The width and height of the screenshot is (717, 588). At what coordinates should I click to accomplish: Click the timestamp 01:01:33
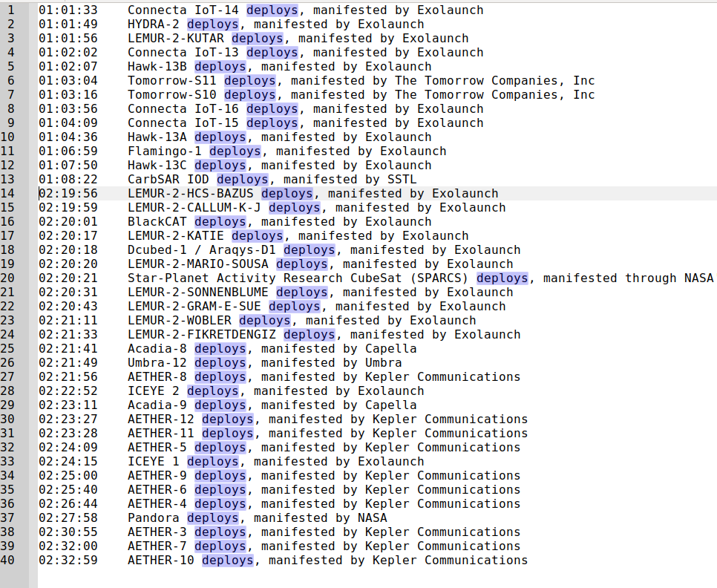pos(68,10)
